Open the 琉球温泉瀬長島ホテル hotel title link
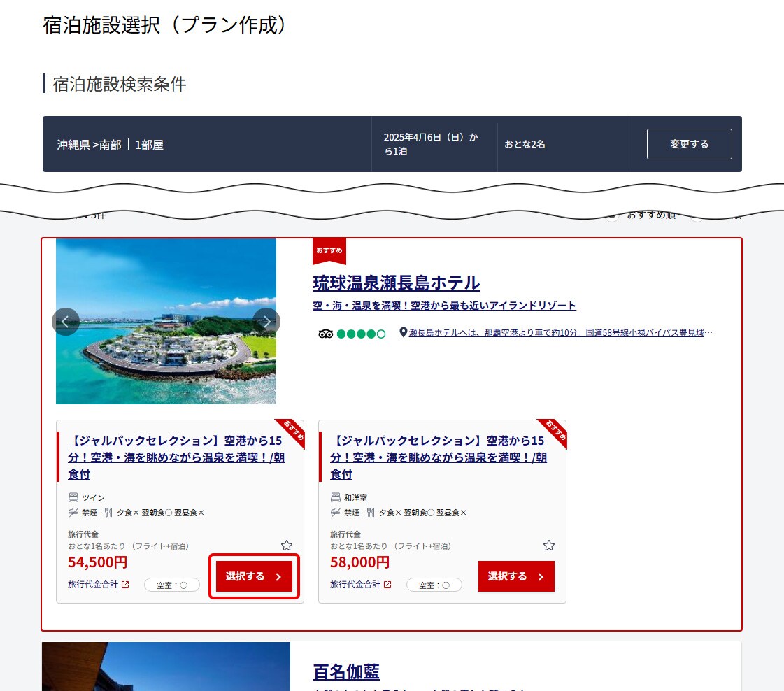Screen dimensions: 784x691 pyautogui.click(x=396, y=283)
